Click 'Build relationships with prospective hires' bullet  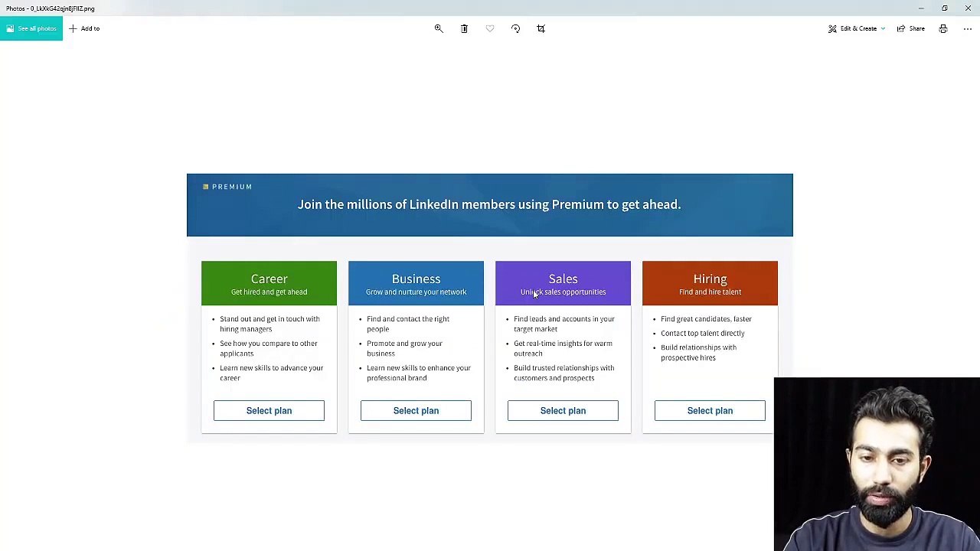tap(699, 352)
